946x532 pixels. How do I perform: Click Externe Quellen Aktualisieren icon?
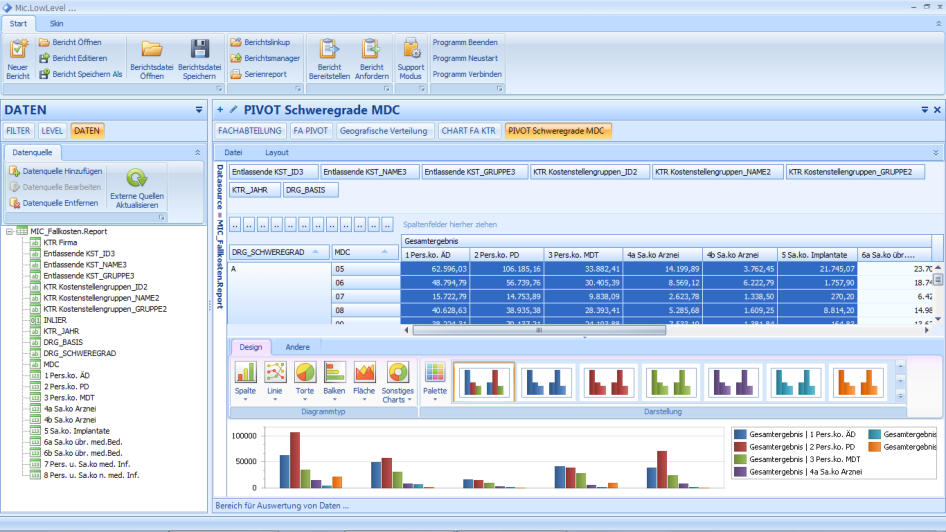137,181
